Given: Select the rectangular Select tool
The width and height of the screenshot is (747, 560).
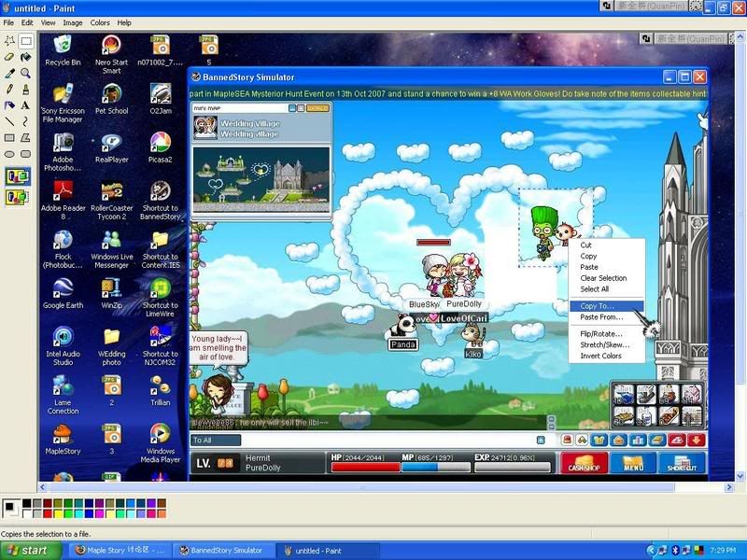Looking at the screenshot, I should 26,41.
